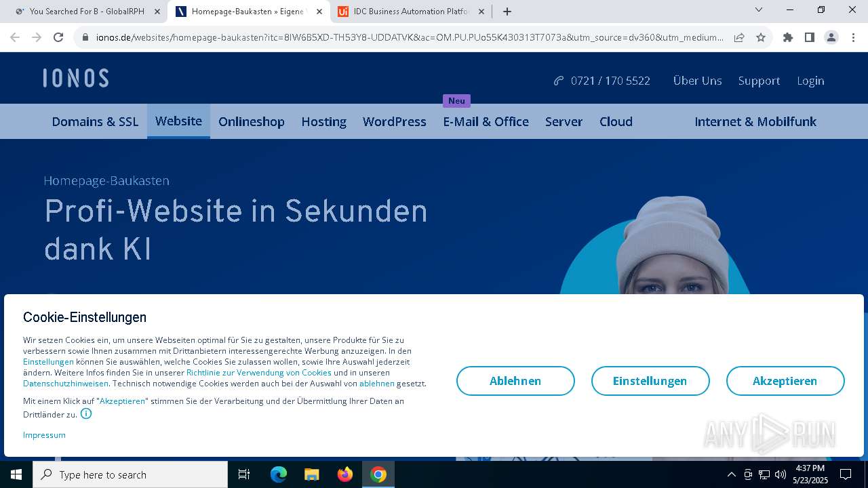This screenshot has width=868, height=488.
Task: Click the IONOS logo
Action: 76,78
